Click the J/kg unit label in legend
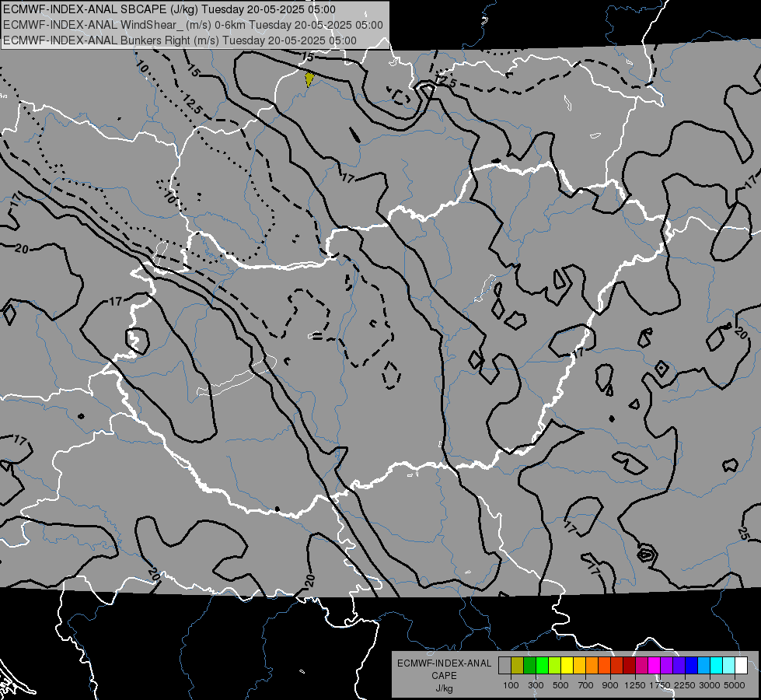Viewport: 761px width, 700px height. 444,688
